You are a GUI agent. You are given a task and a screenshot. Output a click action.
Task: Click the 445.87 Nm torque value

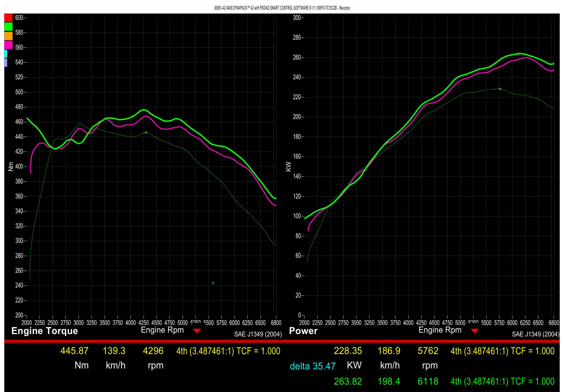click(74, 351)
